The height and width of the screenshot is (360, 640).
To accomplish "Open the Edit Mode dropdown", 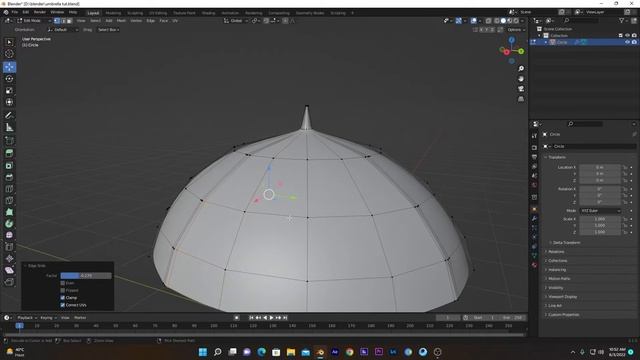I will [x=34, y=20].
